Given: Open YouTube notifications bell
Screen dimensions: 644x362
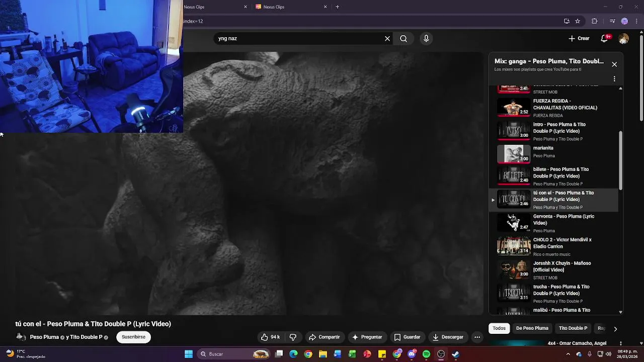Looking at the screenshot, I should (x=605, y=38).
